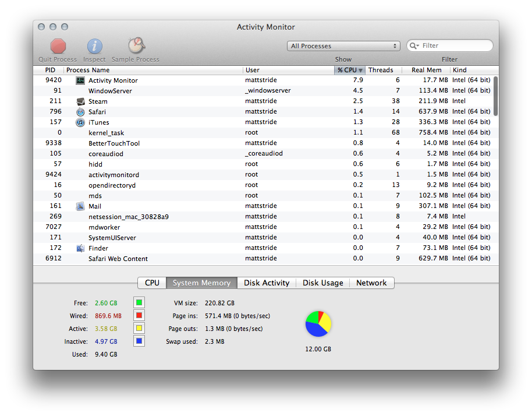Select the System Memory tab
Image resolution: width=532 pixels, height=416 pixels.
(201, 283)
